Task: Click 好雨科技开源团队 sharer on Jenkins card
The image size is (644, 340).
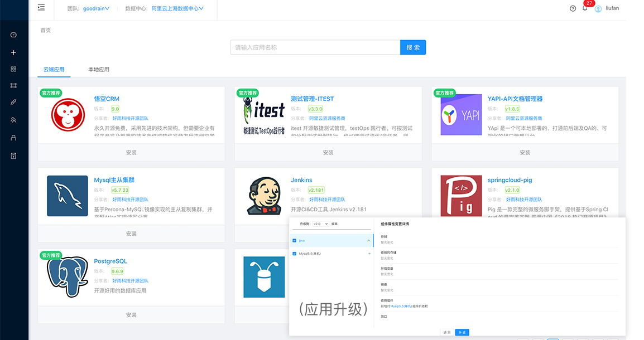Action: click(x=328, y=200)
